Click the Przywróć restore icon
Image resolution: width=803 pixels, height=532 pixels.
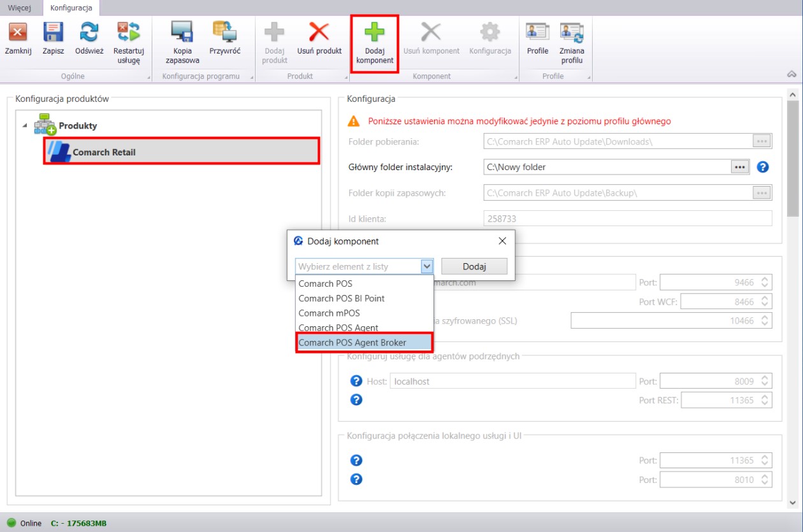pos(225,32)
